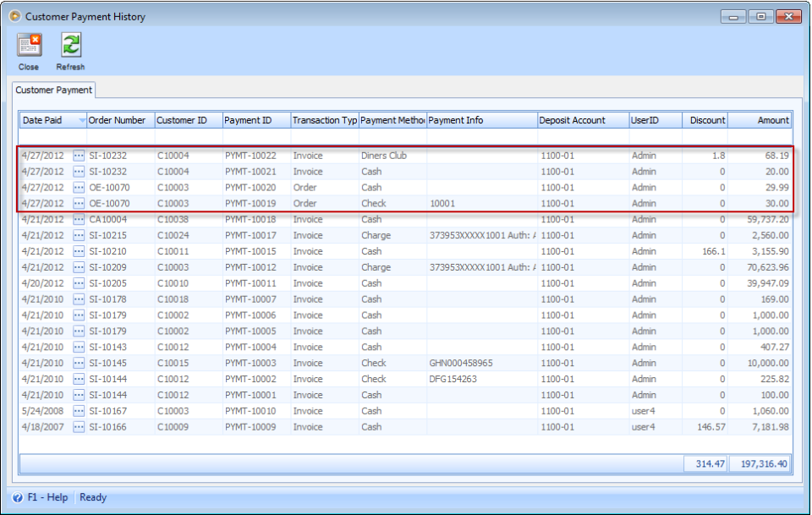Expand the Payment Method column filter
The height and width of the screenshot is (515, 812).
(393, 121)
